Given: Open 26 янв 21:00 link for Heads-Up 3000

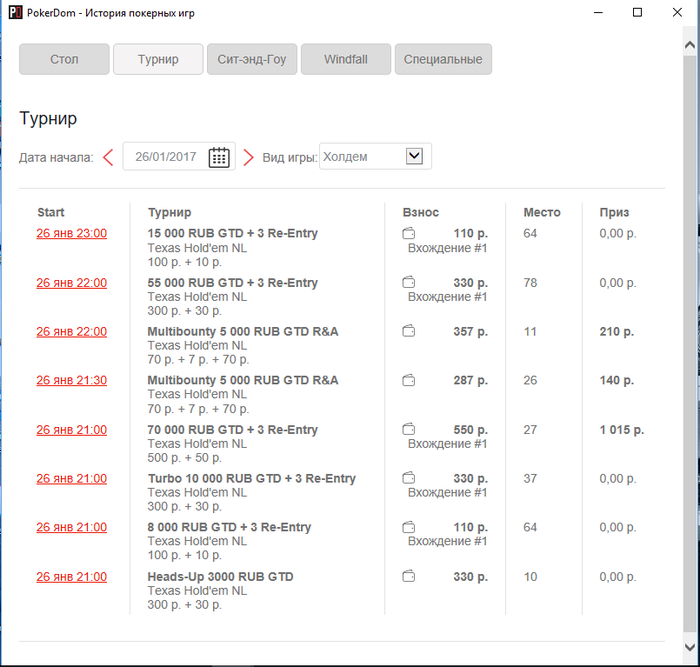Looking at the screenshot, I should coord(71,577).
